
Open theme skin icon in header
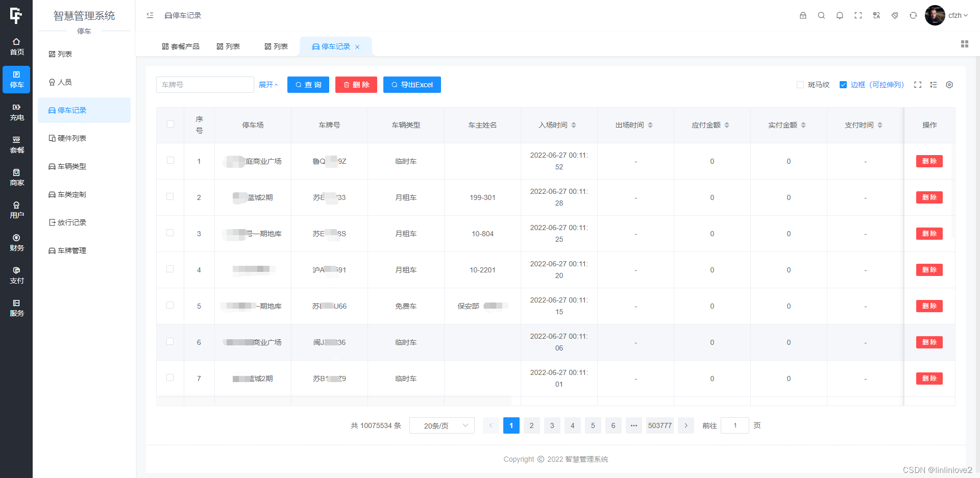click(x=895, y=15)
